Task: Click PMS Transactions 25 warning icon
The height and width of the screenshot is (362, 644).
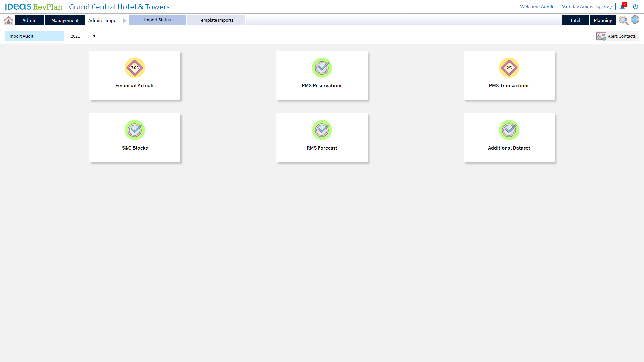Action: pos(509,68)
